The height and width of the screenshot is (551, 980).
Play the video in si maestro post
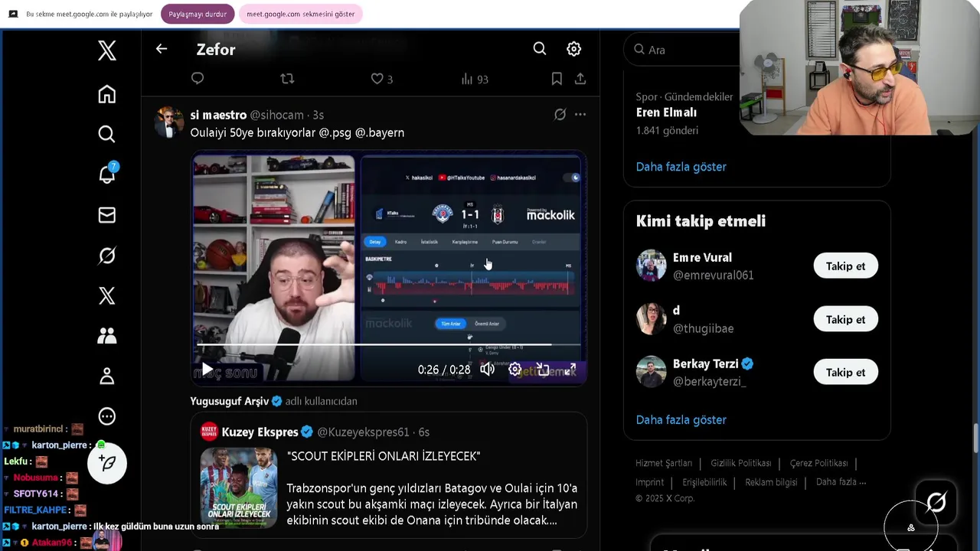[207, 369]
